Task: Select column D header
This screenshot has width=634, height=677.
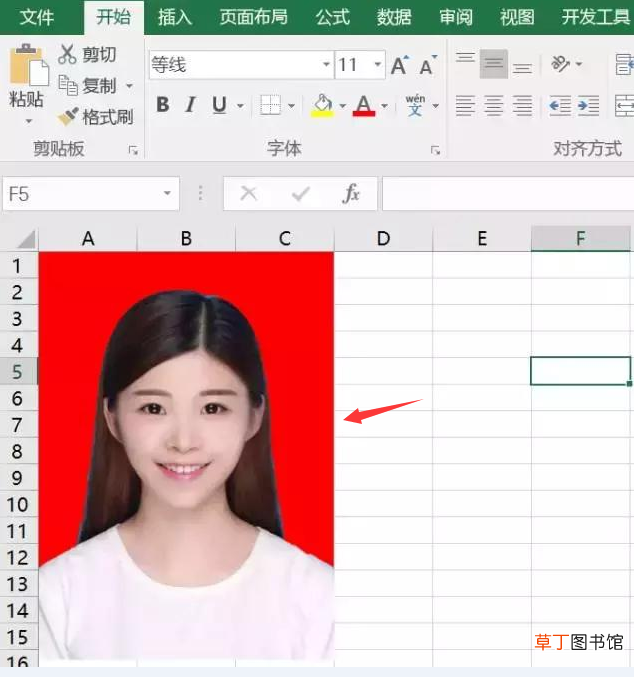Action: pyautogui.click(x=384, y=238)
